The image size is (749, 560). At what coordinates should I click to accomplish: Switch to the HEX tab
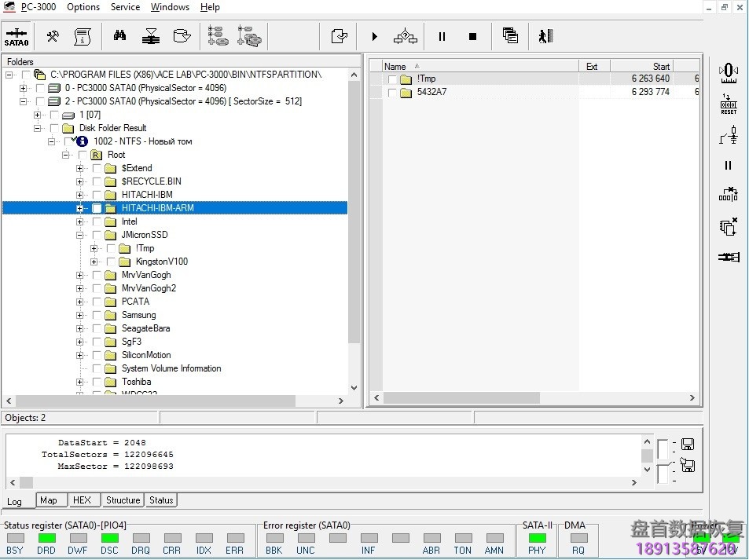tap(83, 500)
